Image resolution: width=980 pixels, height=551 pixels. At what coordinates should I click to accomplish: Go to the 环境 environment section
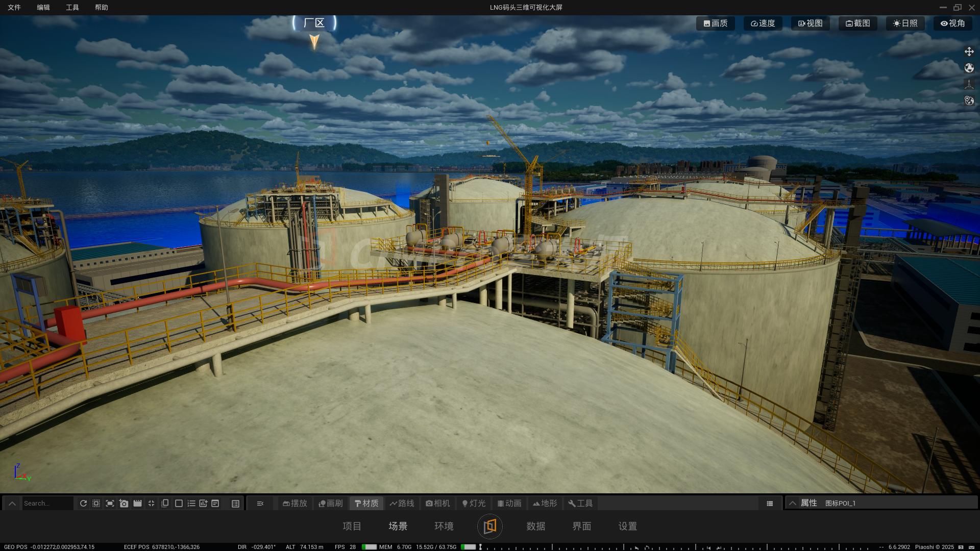click(x=444, y=526)
